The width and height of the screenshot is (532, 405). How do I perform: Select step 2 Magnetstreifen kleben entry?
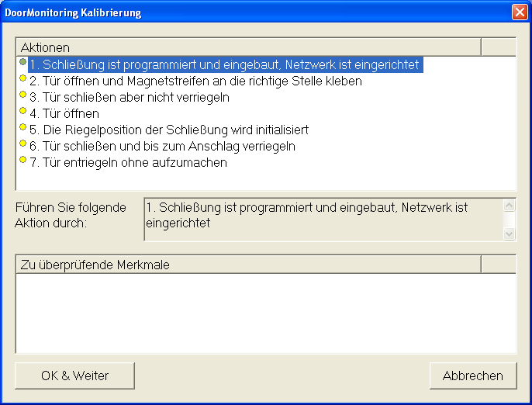coord(195,81)
